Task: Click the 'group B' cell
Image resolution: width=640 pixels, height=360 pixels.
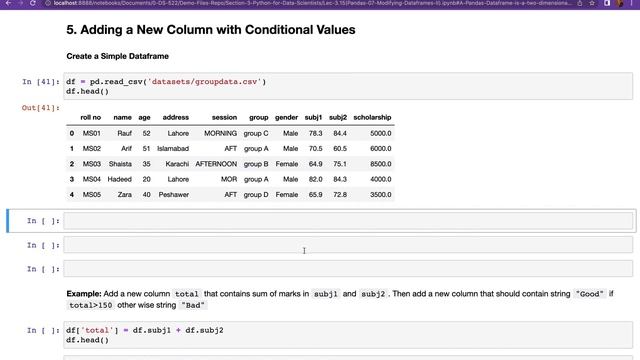Action: (256, 164)
